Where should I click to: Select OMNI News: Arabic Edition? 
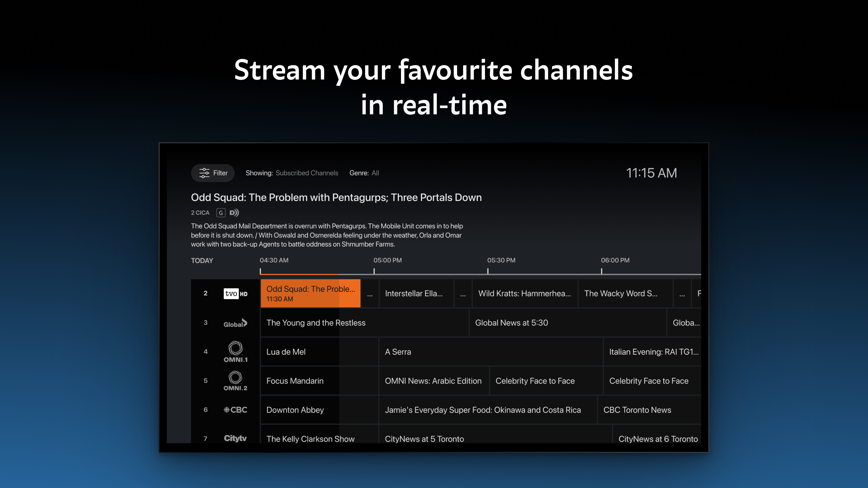click(434, 381)
